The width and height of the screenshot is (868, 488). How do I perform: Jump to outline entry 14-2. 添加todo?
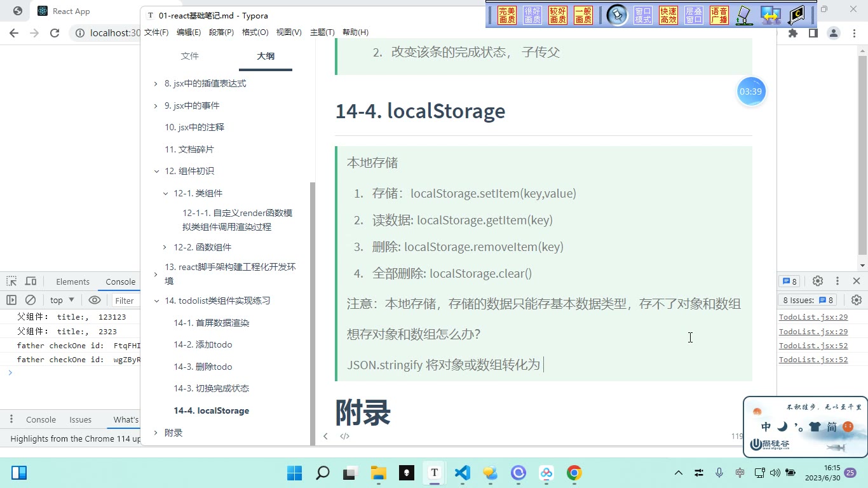click(203, 345)
